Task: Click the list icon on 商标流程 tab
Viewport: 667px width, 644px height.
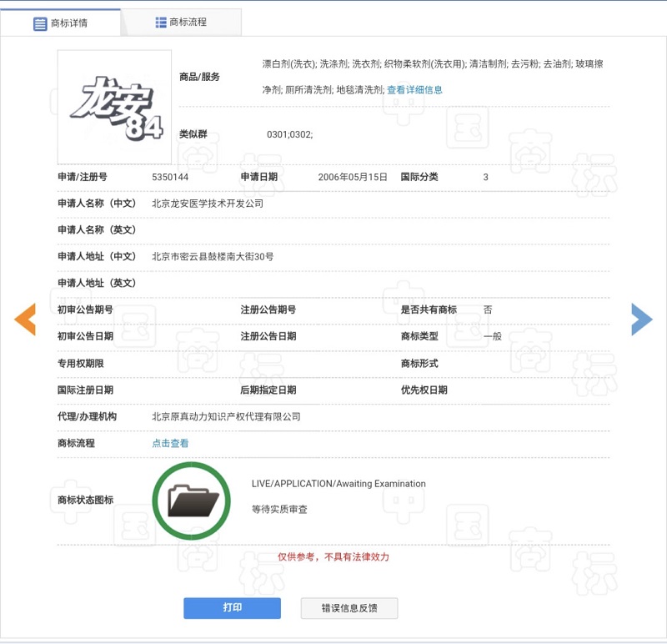Action: pyautogui.click(x=161, y=23)
